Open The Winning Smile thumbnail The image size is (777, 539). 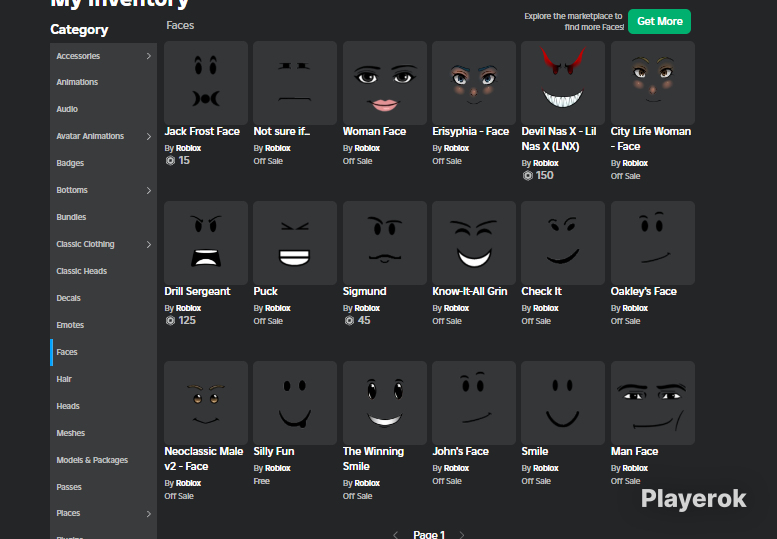tap(385, 403)
